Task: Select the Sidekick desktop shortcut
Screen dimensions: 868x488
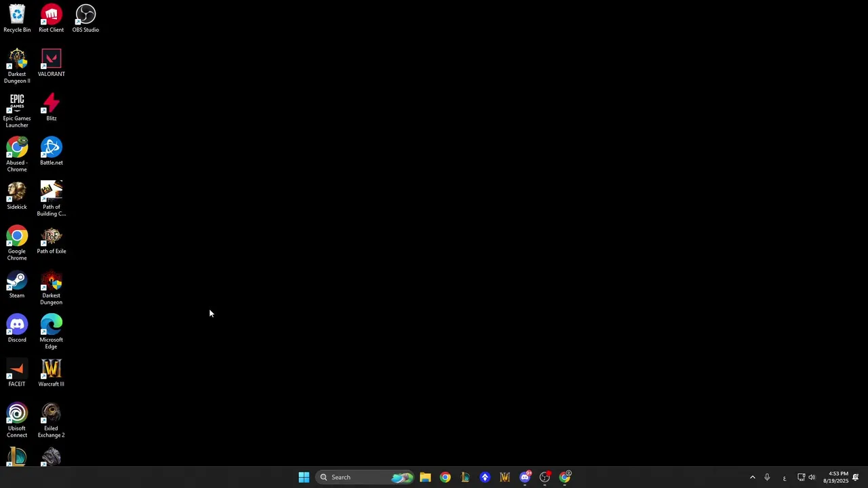Action: 17,196
